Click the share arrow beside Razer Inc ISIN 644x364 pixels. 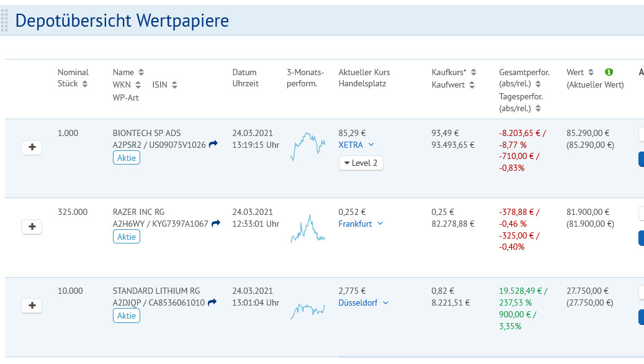[216, 224]
